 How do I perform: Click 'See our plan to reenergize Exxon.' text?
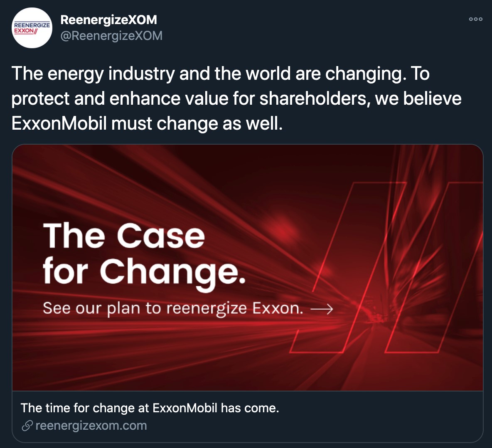(173, 309)
